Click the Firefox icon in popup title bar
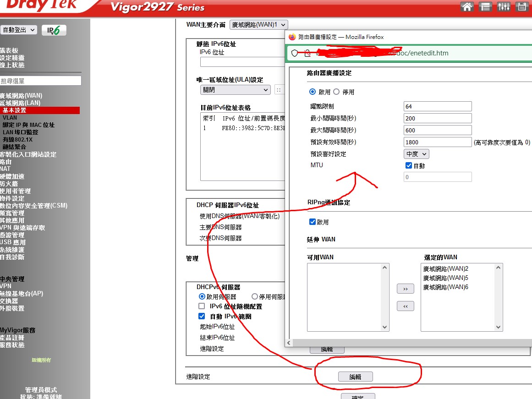The height and width of the screenshot is (399, 532). click(292, 37)
